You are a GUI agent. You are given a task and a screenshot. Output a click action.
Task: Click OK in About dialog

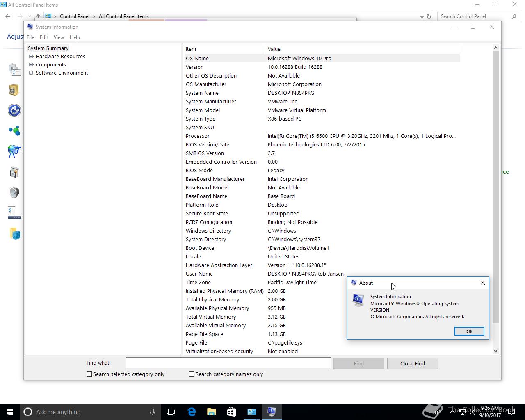click(x=469, y=331)
